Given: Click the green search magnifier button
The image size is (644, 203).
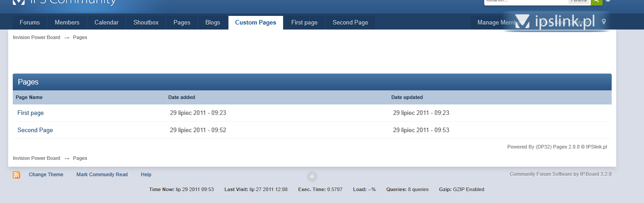Looking at the screenshot, I should click(596, 1).
